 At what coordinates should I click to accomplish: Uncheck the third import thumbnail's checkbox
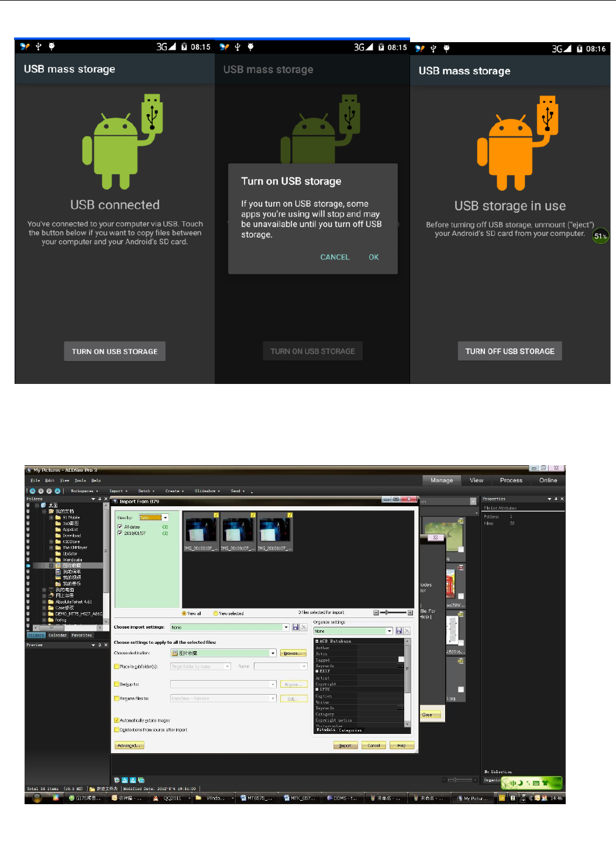click(x=290, y=515)
